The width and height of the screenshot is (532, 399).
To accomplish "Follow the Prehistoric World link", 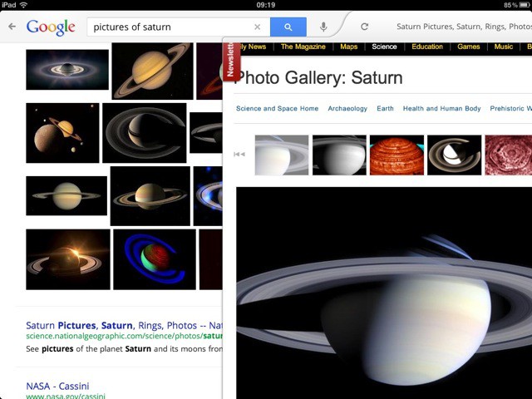I will [x=510, y=109].
